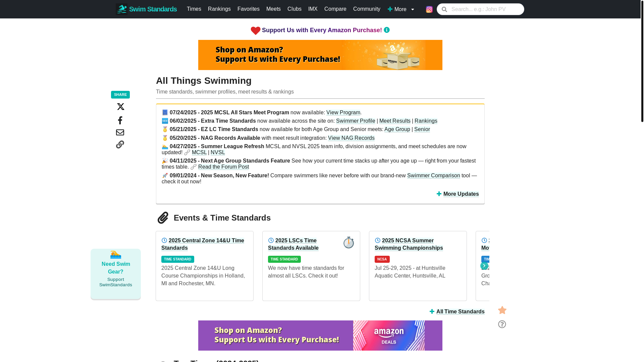Go to the Favorites page
644x362 pixels.
click(249, 9)
